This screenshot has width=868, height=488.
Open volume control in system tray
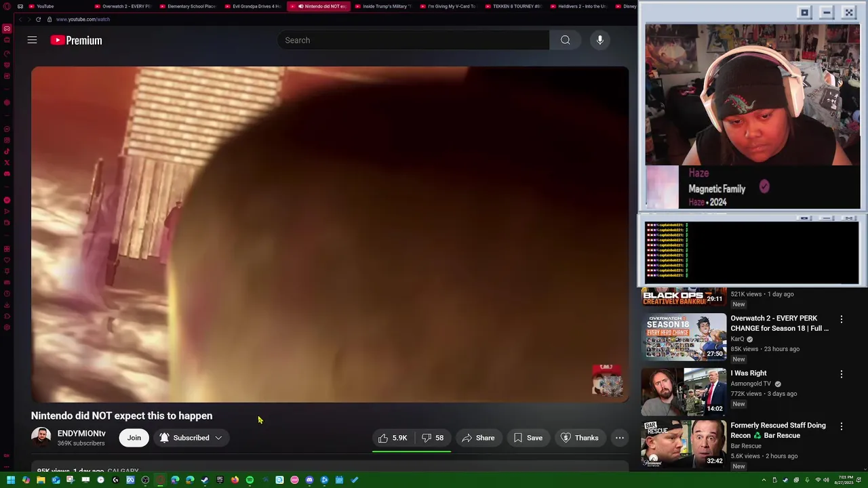point(827,480)
